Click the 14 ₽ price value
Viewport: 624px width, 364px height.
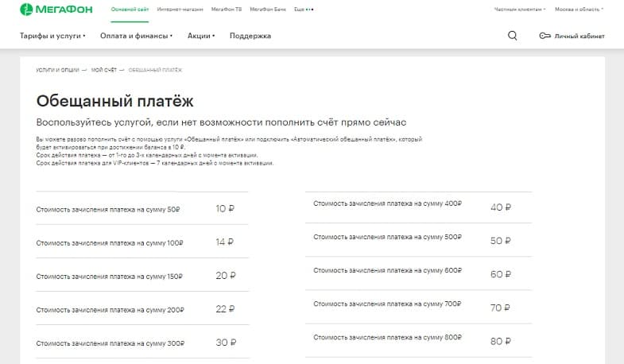[225, 242]
